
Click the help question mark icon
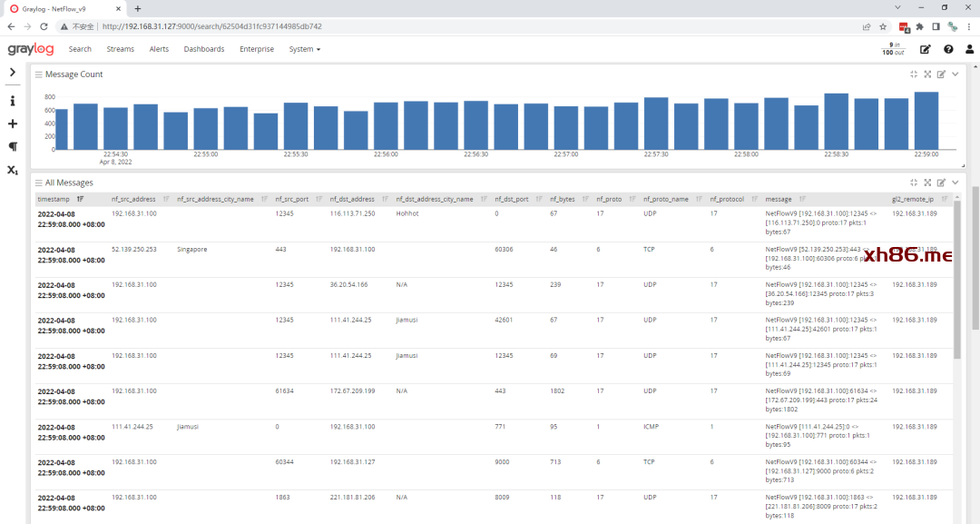948,49
